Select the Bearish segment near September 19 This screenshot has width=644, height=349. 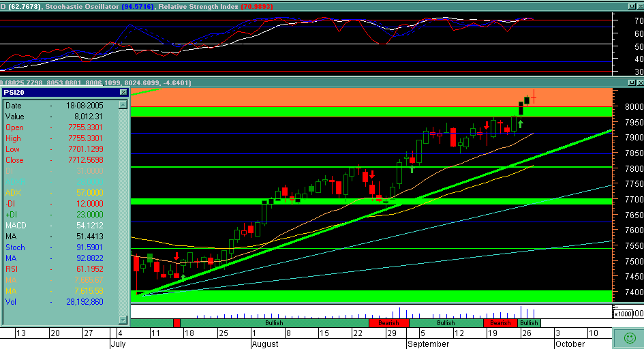pyautogui.click(x=500, y=322)
